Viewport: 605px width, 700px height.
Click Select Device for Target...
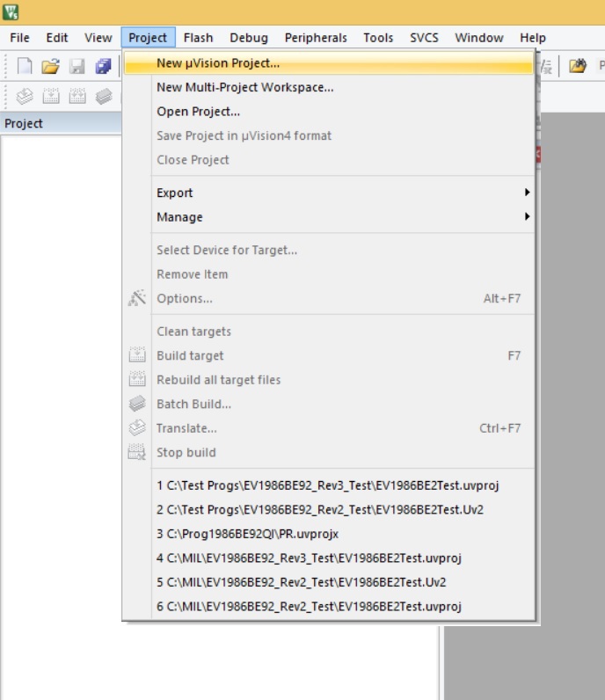[329, 250]
